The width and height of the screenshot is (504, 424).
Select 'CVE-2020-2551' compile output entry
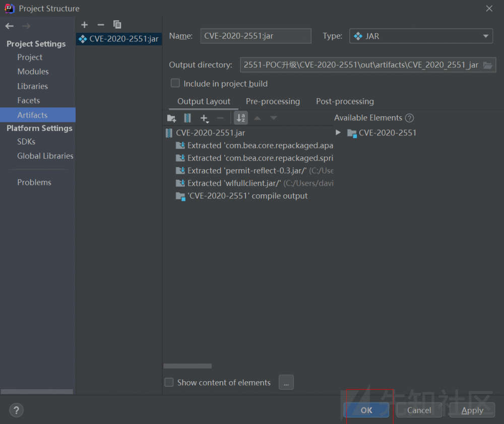[242, 196]
